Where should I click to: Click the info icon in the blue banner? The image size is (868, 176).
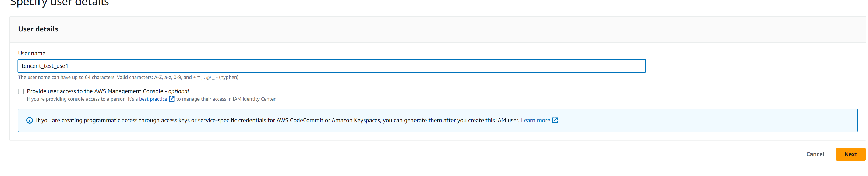click(30, 120)
